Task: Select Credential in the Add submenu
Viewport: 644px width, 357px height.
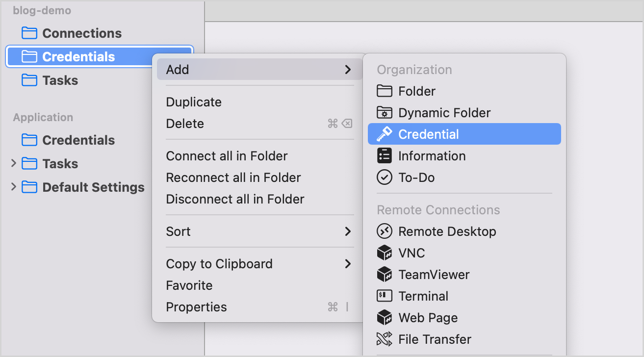Action: coord(464,134)
